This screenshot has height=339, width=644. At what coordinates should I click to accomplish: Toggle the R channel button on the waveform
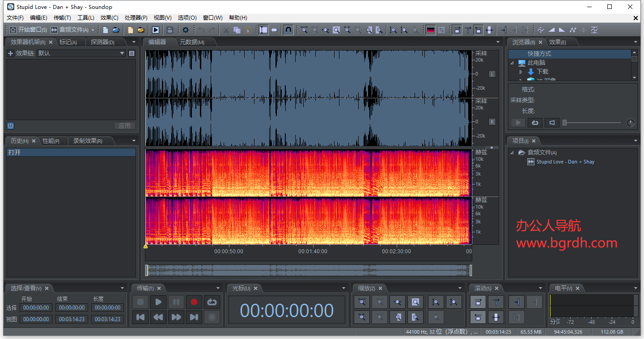pyautogui.click(x=491, y=121)
